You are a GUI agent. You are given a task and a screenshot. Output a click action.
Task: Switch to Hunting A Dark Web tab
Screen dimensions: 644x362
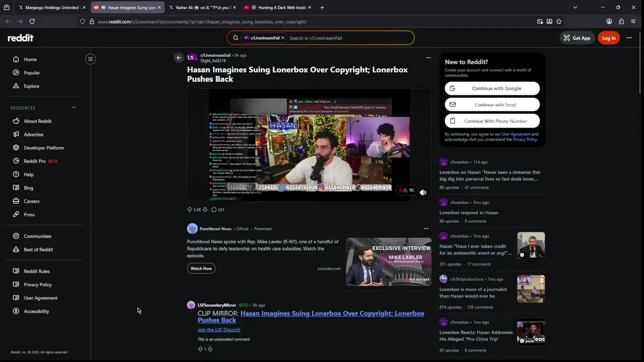tap(276, 8)
